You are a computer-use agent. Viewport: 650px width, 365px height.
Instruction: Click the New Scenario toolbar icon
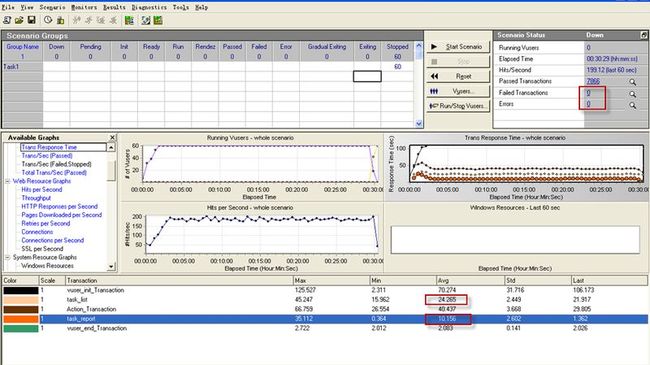click(x=7, y=20)
